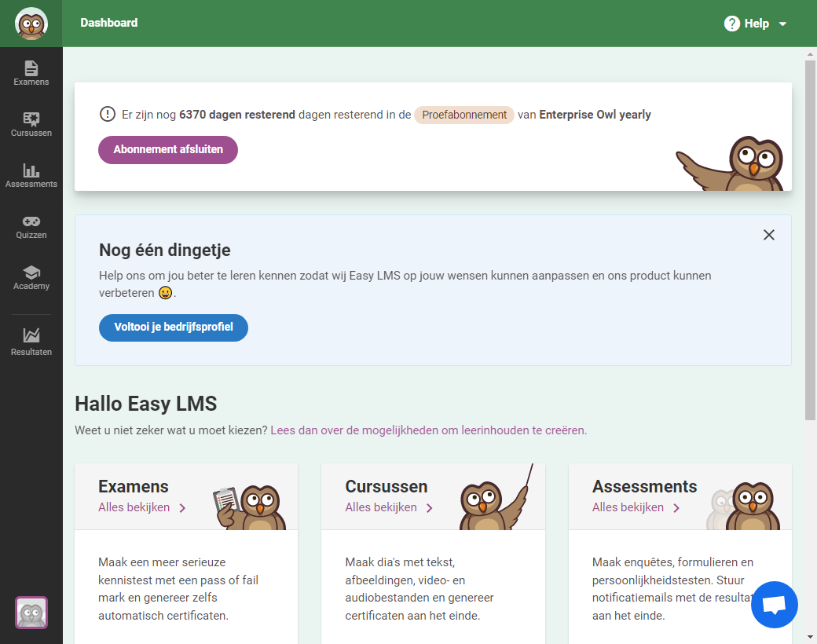View all Cursussen via 'Alles bekijken'
The height and width of the screenshot is (644, 817).
[381, 507]
